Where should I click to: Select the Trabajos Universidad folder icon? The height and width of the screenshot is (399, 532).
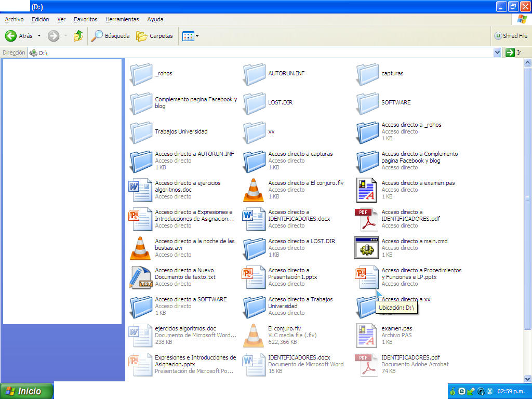click(141, 132)
